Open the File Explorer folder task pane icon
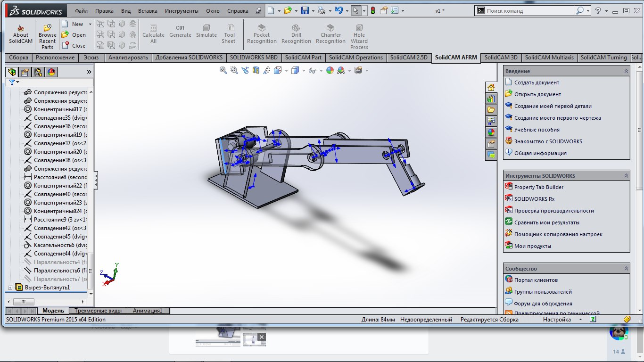 pyautogui.click(x=491, y=110)
